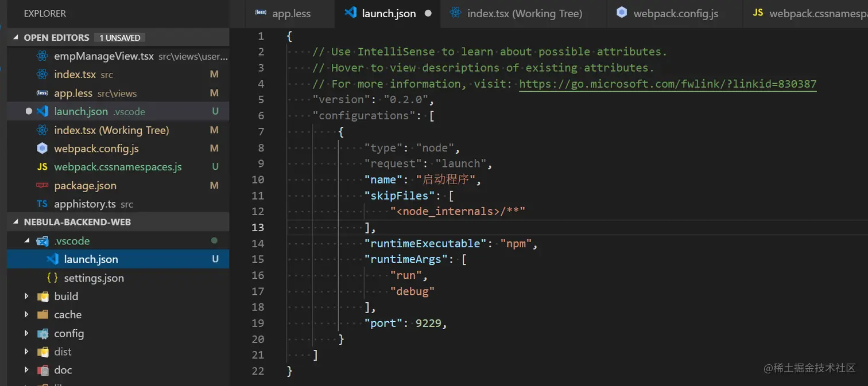Click the unsaved dot on launch.json tab
868x386 pixels.
[x=428, y=13]
